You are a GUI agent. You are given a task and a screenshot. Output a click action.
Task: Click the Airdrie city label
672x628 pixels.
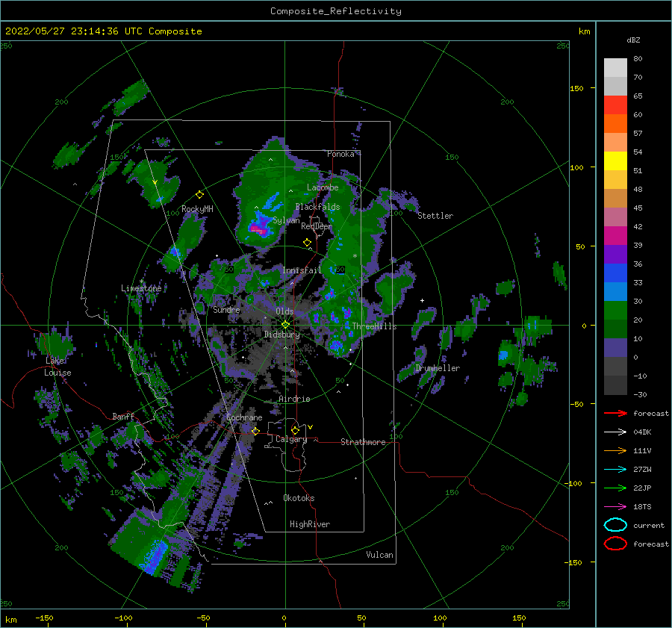tap(294, 399)
